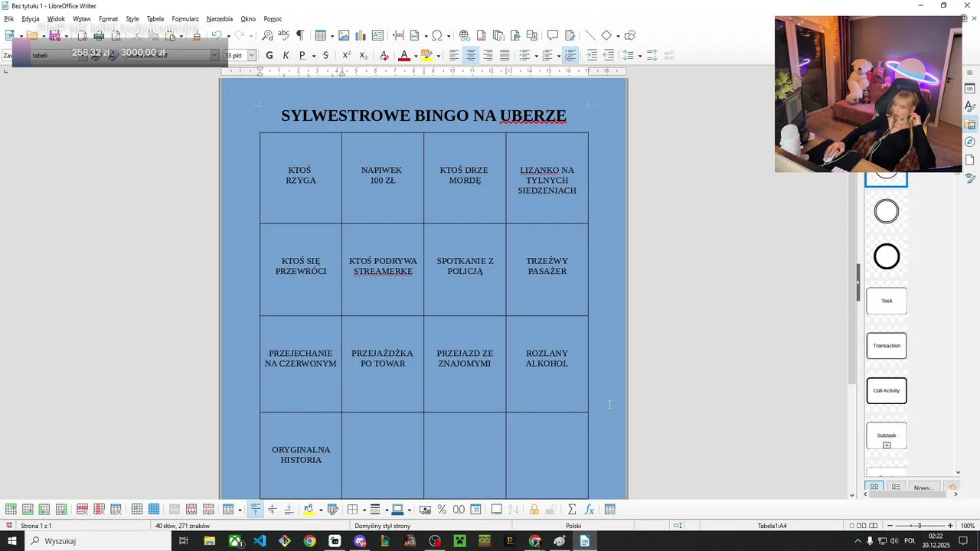The height and width of the screenshot is (551, 980).
Task: Open font size dropdown
Action: coord(251,55)
